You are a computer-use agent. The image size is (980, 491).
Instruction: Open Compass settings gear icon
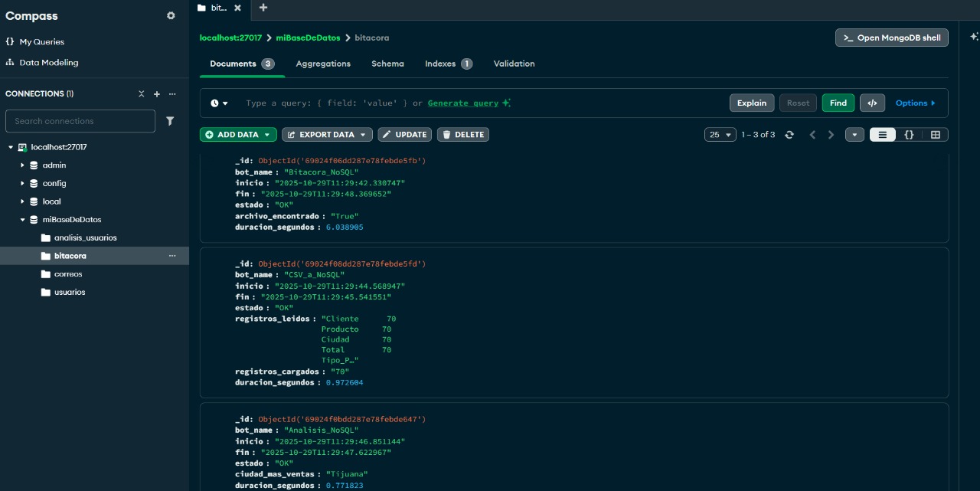tap(171, 16)
